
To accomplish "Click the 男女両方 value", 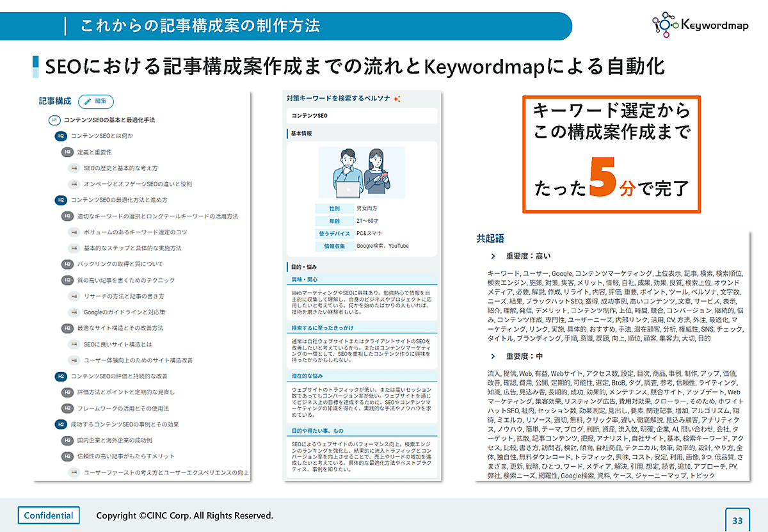I will pos(367,209).
